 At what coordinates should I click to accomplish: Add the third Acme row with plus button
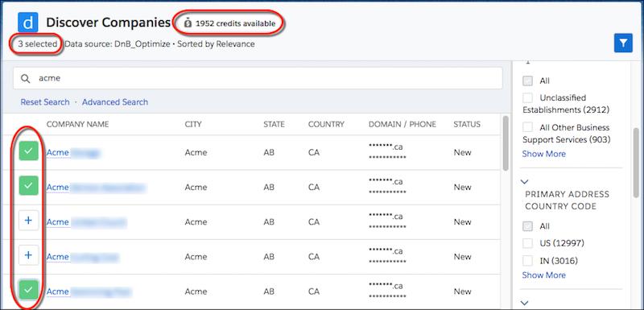28,221
